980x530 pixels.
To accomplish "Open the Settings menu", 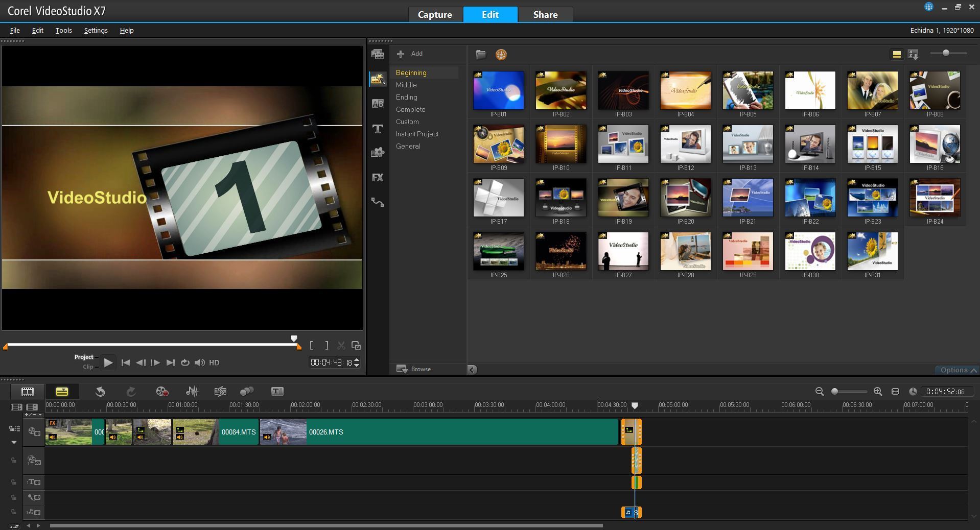I will pyautogui.click(x=96, y=30).
